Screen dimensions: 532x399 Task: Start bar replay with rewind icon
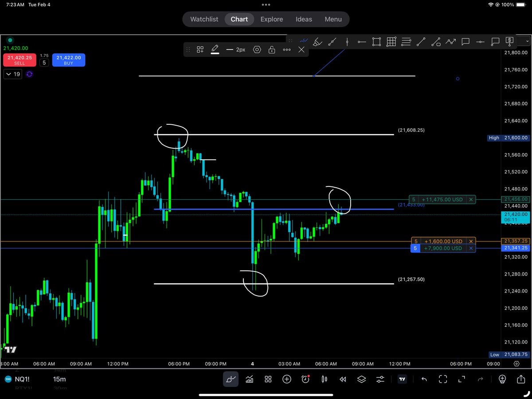(x=343, y=379)
